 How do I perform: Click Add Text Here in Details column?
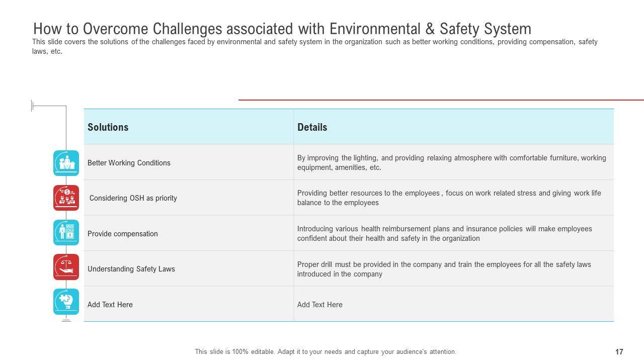(x=320, y=305)
